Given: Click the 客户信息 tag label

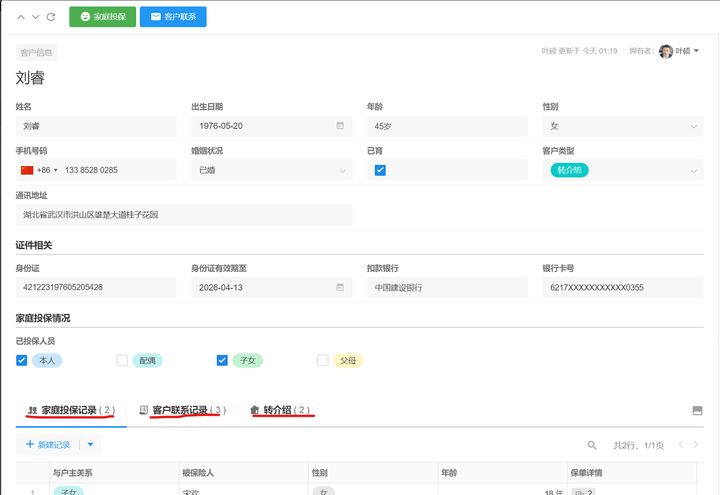Looking at the screenshot, I should point(36,52).
